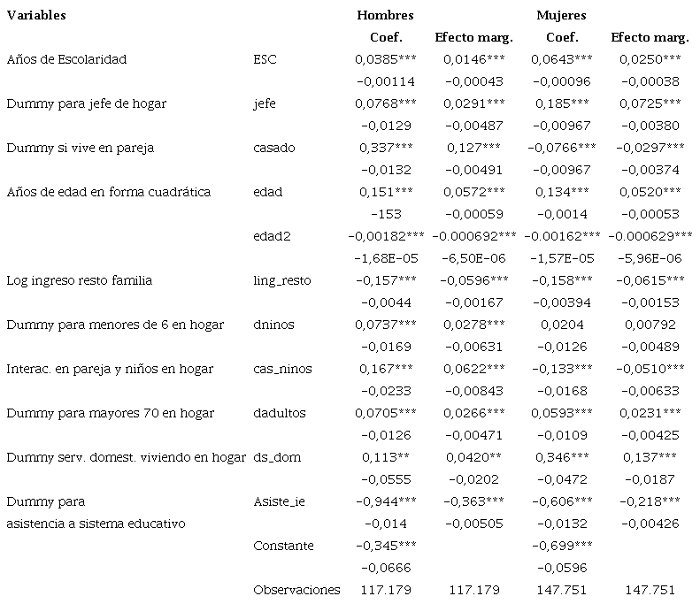This screenshot has width=700, height=604.
Task: Click the Años de edad en forma cuadrática label
Action: [x=108, y=192]
